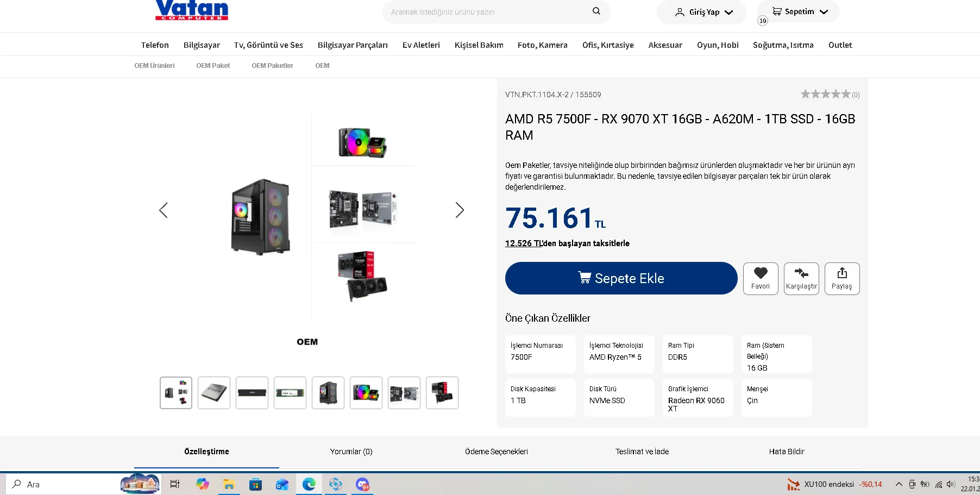
Task: Click the Ram Tipi DDR5 feature card
Action: (x=698, y=354)
